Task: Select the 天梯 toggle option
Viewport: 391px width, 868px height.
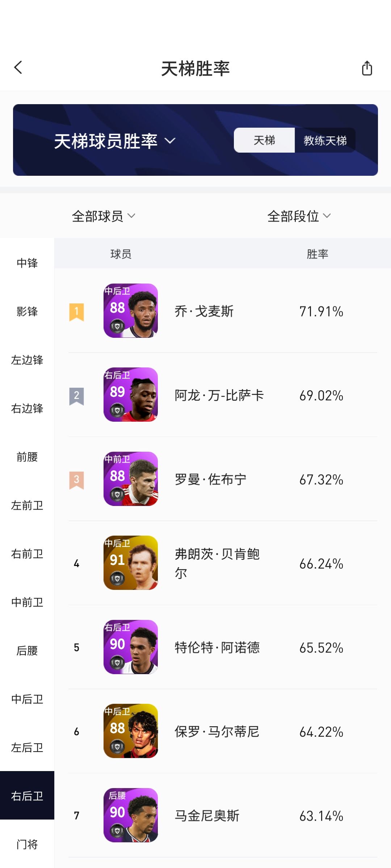Action: click(x=264, y=140)
